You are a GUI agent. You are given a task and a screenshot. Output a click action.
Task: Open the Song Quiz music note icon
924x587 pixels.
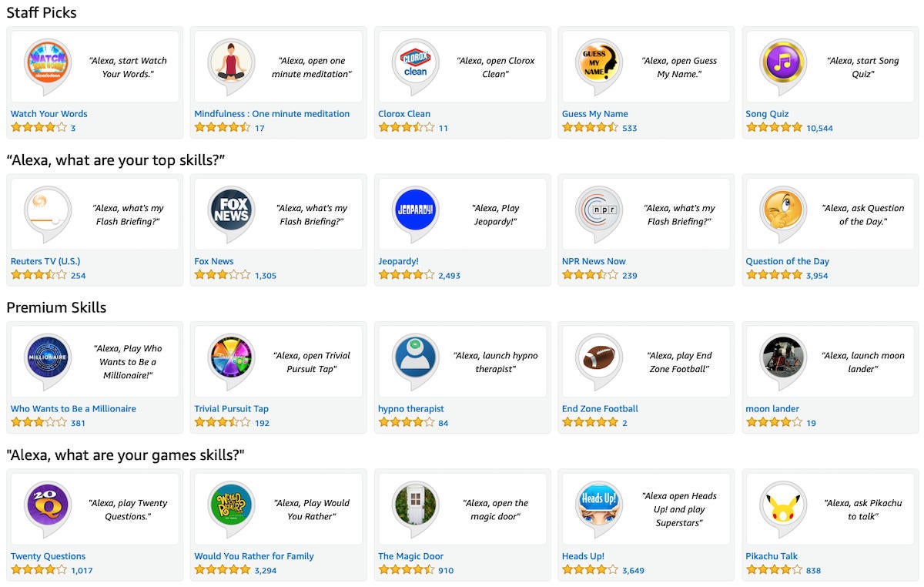783,65
